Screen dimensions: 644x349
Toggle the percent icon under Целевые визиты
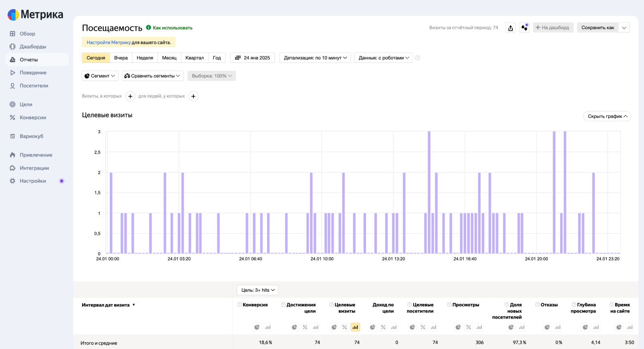[x=344, y=327]
